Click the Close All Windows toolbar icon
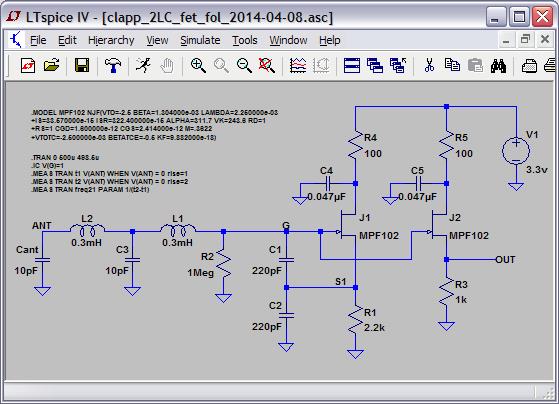This screenshot has height=404, width=559. pos(398,66)
